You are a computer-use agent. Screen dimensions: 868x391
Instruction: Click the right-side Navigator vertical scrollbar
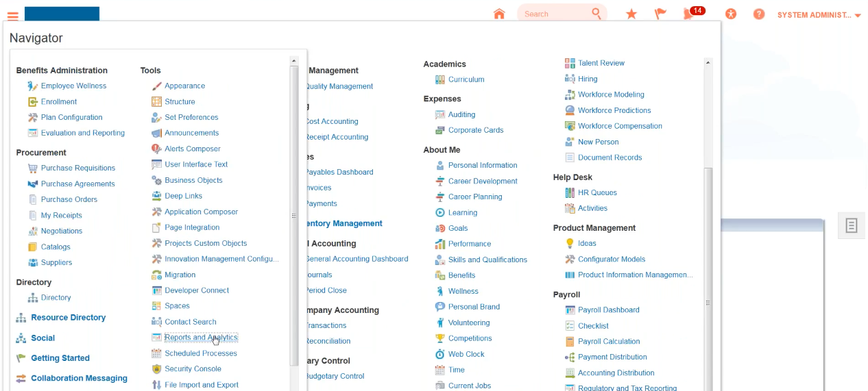tap(708, 274)
